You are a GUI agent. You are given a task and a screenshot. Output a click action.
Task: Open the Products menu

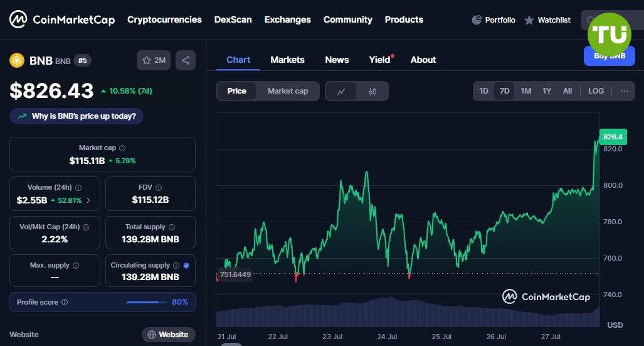pos(404,19)
